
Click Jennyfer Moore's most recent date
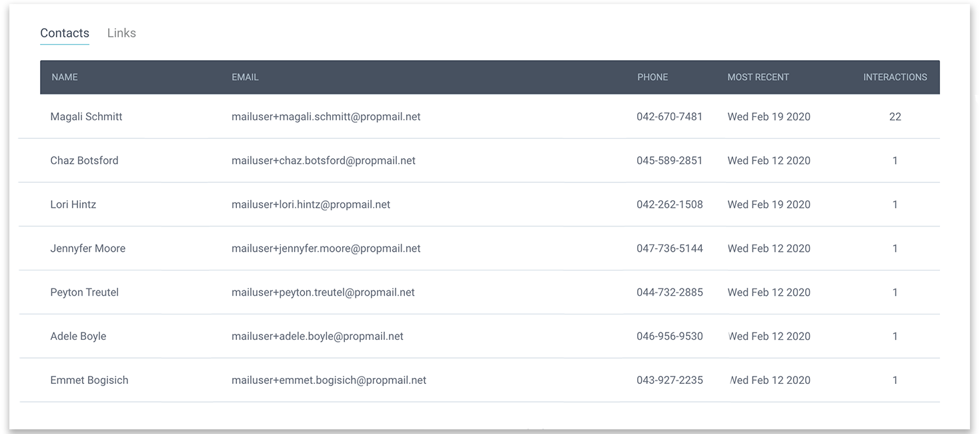tap(769, 248)
